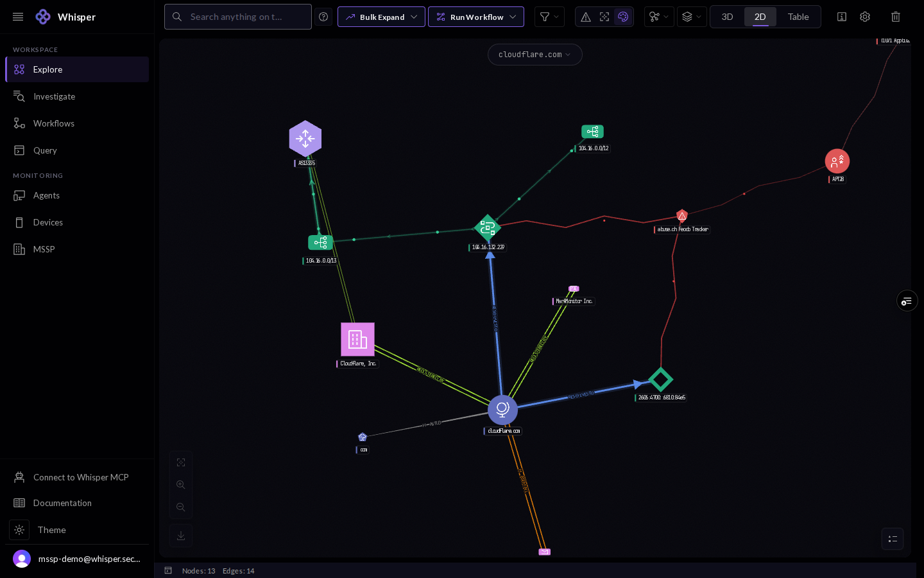Open the right side panel toggle
The height and width of the screenshot is (578, 924).
[x=907, y=301]
